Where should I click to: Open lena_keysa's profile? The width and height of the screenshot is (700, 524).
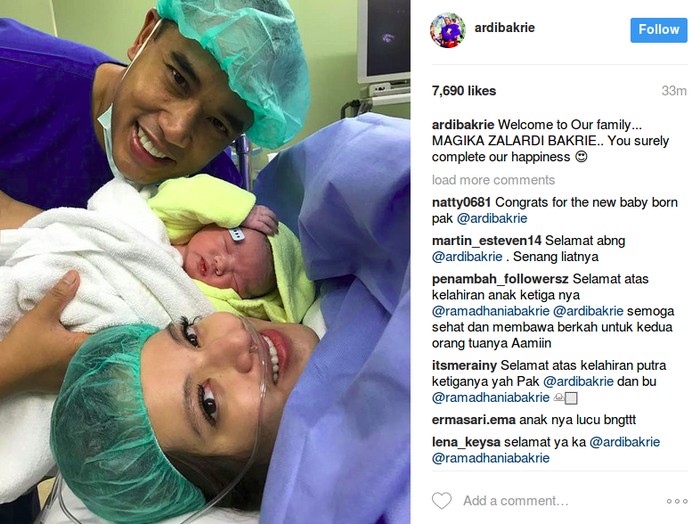click(x=466, y=442)
